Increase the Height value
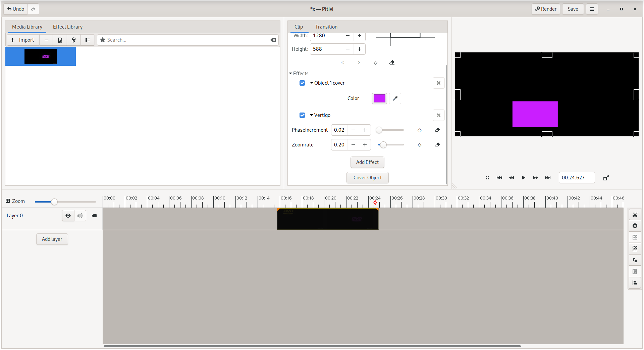The image size is (644, 350). click(x=360, y=49)
